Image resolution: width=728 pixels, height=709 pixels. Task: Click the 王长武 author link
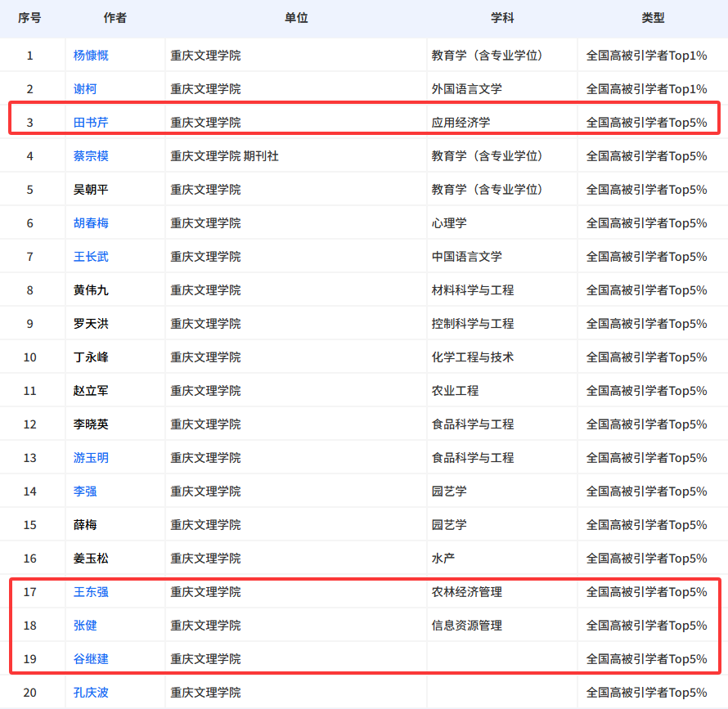90,256
